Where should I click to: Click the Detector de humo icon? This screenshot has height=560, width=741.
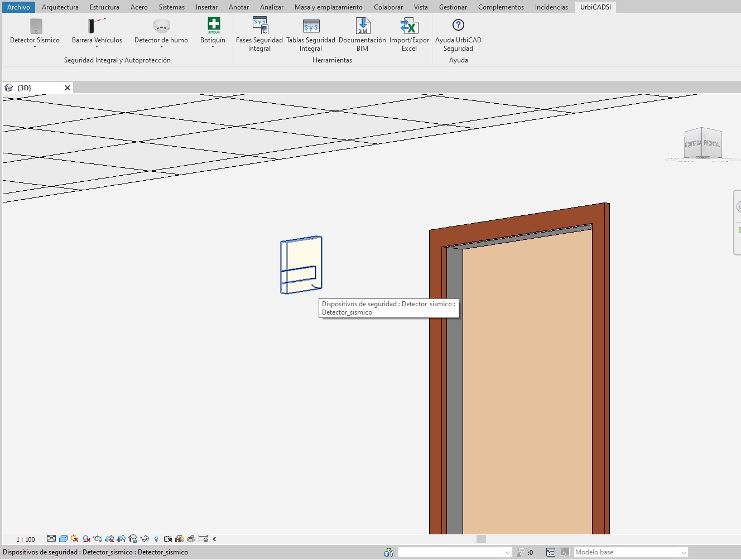tap(161, 26)
